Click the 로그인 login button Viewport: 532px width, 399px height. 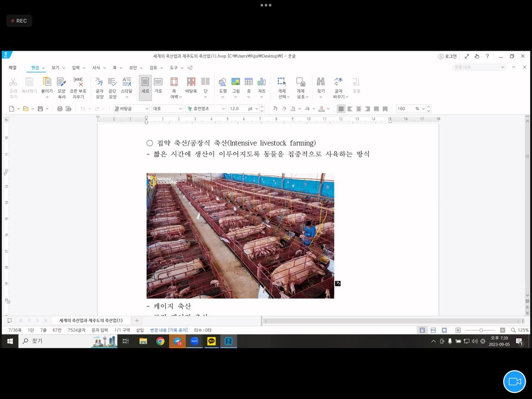point(448,56)
